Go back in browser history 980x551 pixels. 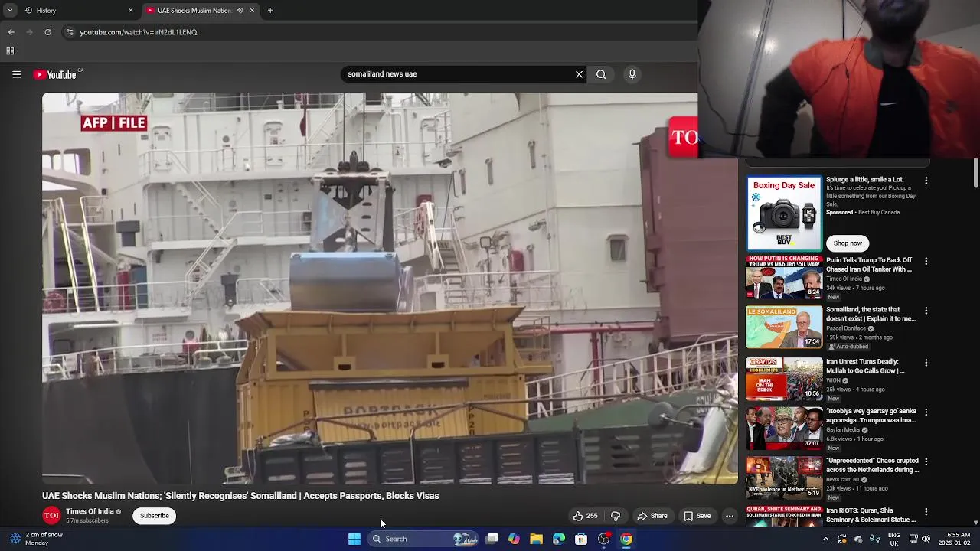click(x=11, y=32)
